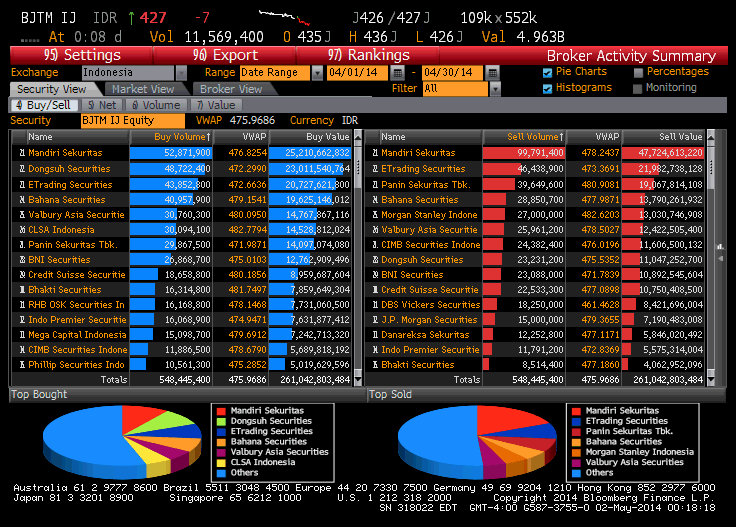736x527 pixels.
Task: Click Mandiri Sekuritas red legend swatch in Top Bought
Action: click(x=221, y=411)
